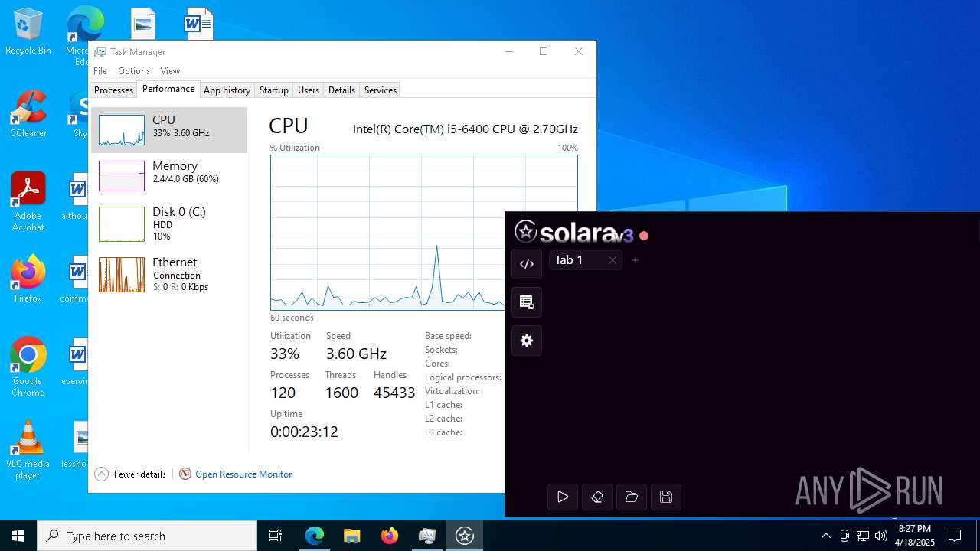Open File Explorer from the taskbar
The height and width of the screenshot is (551, 980).
[x=351, y=536]
